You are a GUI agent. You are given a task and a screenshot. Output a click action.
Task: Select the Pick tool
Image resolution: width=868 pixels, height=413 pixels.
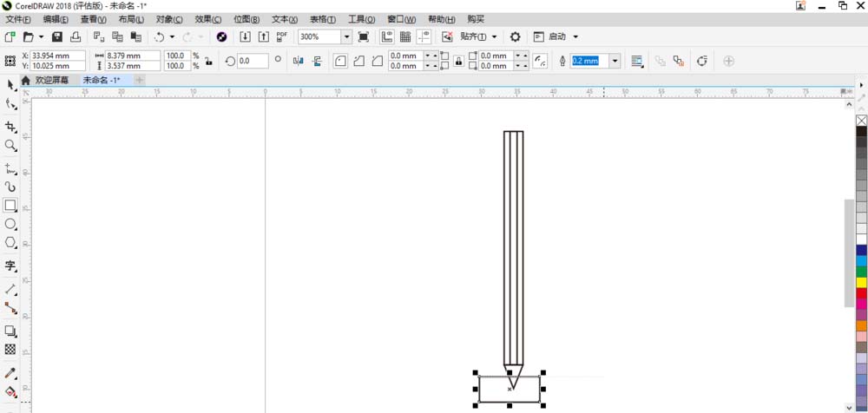10,85
